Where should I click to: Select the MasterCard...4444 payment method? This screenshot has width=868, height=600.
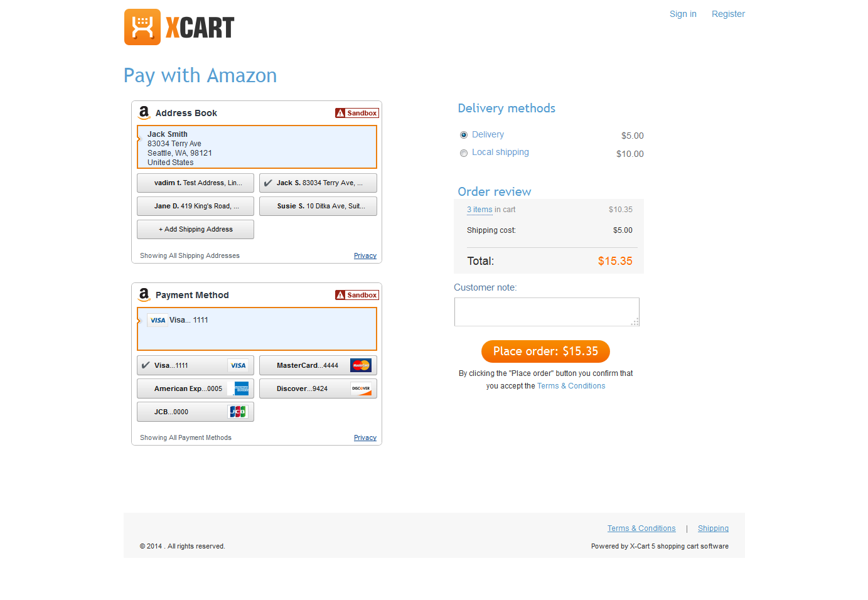click(318, 365)
